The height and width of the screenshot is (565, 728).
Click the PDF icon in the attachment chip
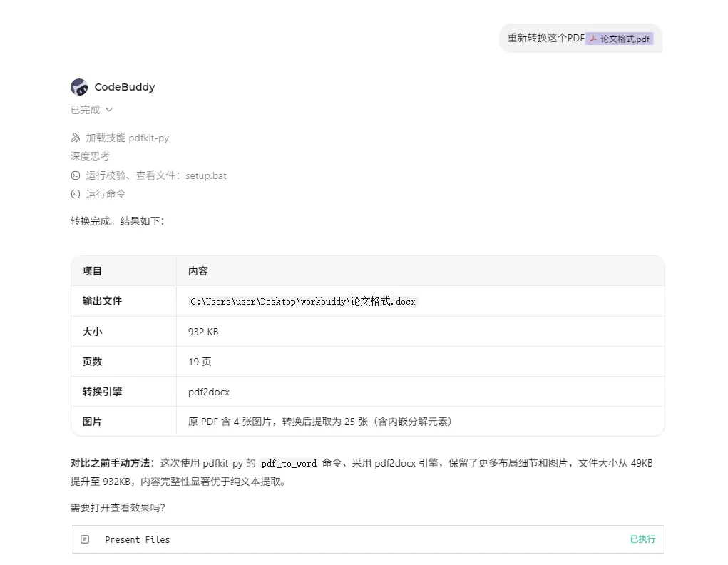[593, 39]
